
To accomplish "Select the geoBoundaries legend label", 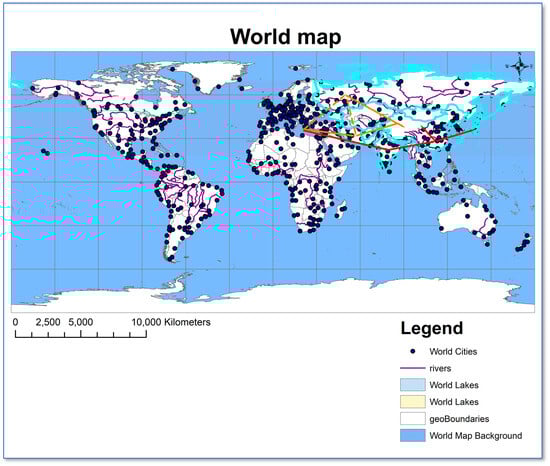I will pyautogui.click(x=459, y=419).
